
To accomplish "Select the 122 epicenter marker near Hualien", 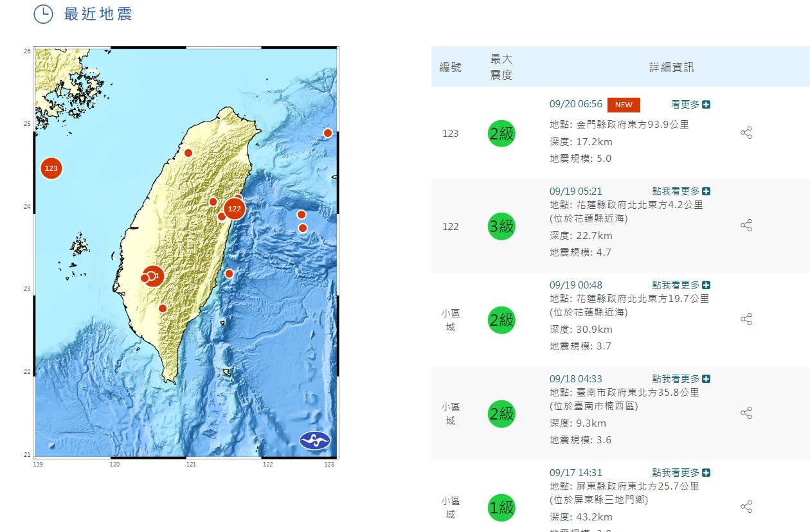I will pyautogui.click(x=234, y=208).
